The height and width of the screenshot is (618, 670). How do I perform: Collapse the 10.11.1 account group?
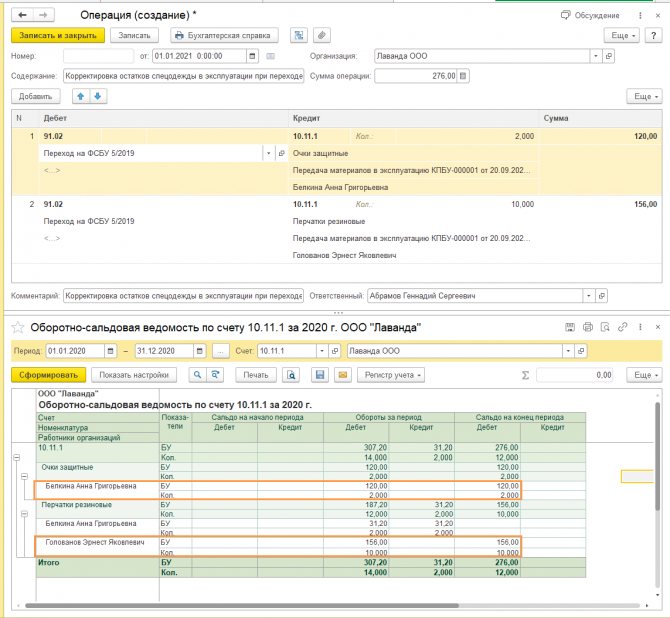[x=16, y=456]
